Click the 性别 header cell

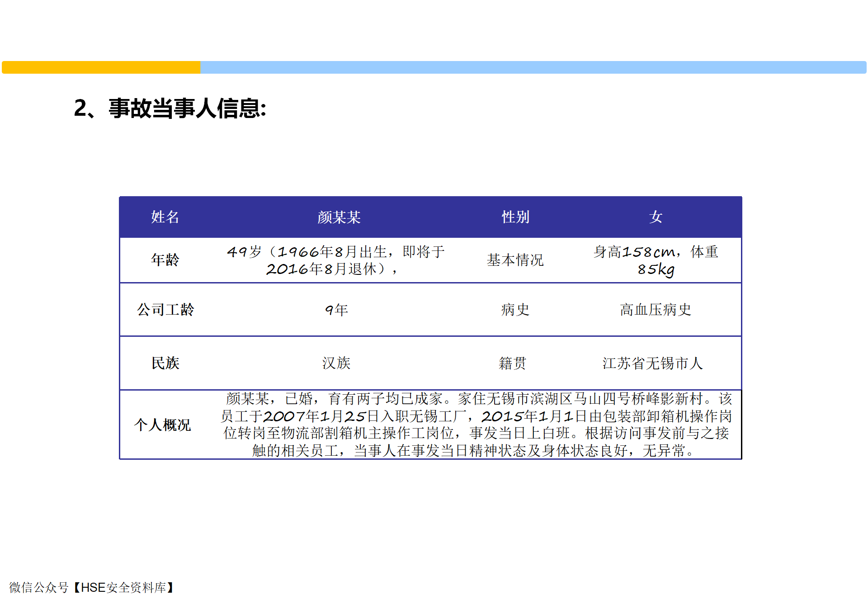tap(515, 217)
